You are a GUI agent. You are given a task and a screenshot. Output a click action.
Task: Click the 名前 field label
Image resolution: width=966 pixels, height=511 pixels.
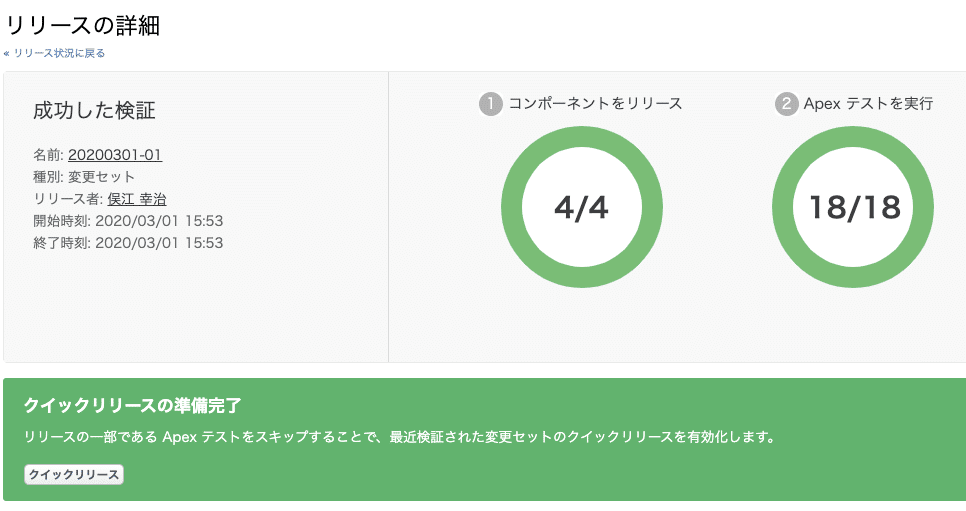click(x=48, y=155)
